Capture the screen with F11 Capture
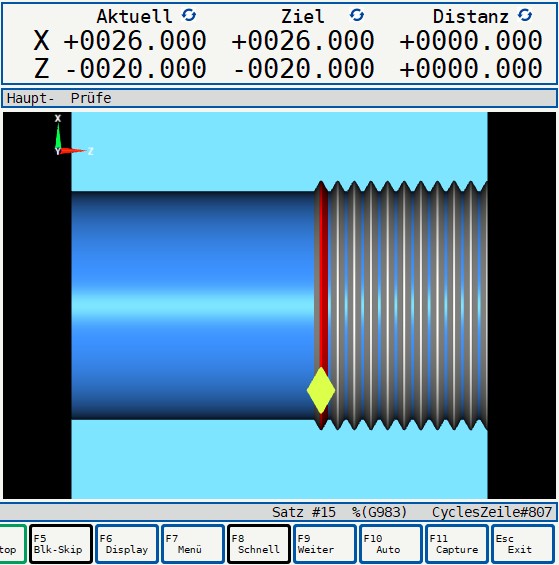The width and height of the screenshot is (559, 565). pos(457,544)
